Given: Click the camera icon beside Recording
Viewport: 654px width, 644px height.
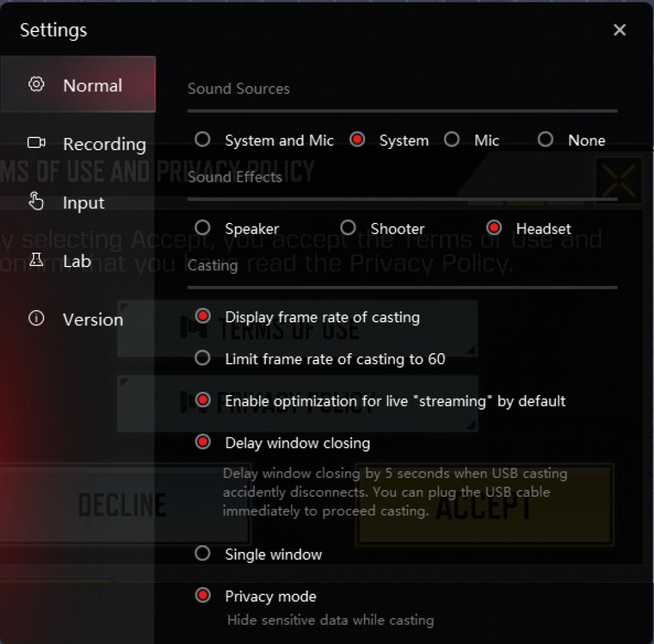Looking at the screenshot, I should click(37, 143).
